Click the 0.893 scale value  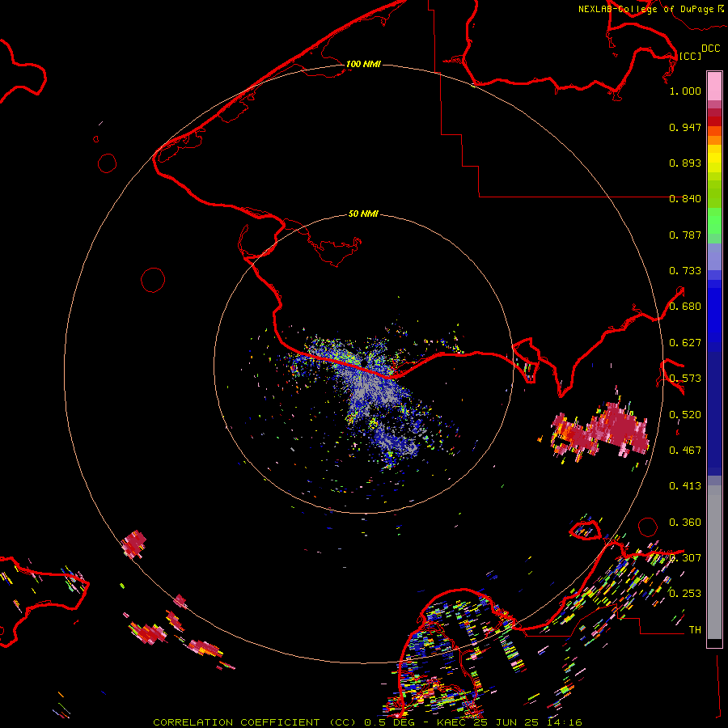pos(685,163)
